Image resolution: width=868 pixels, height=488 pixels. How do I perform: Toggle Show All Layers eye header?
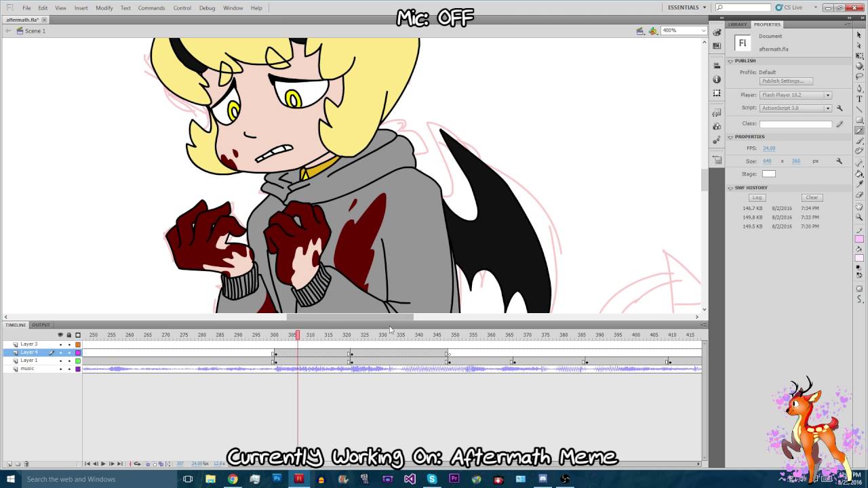click(60, 335)
